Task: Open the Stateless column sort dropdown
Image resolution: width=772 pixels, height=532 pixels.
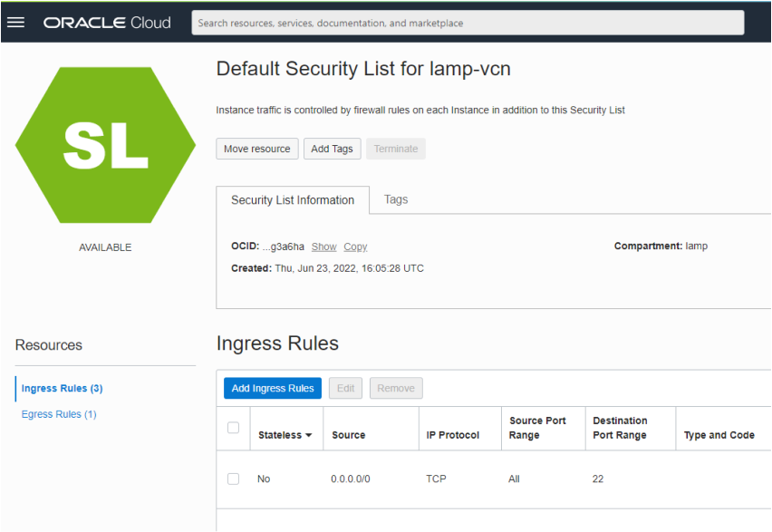Action: (x=308, y=435)
